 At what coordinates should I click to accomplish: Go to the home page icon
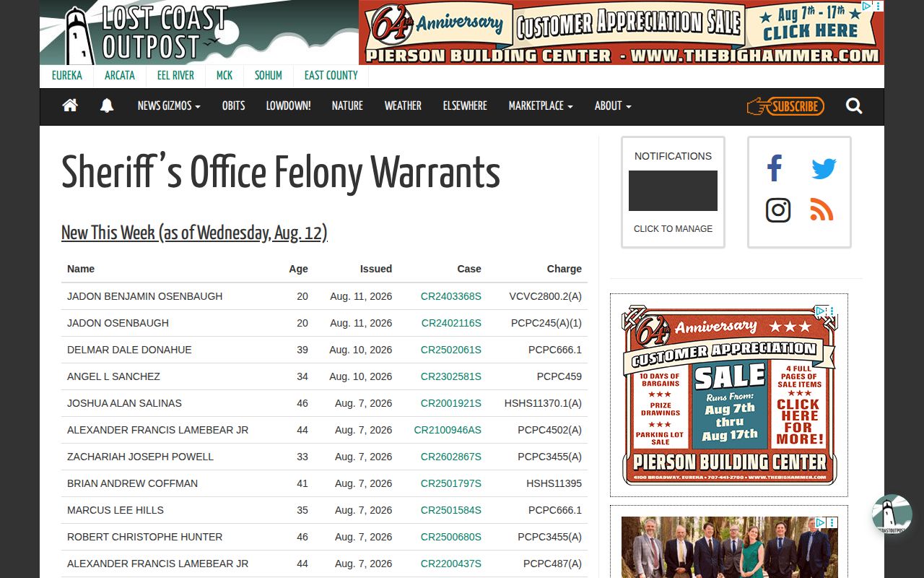[70, 105]
